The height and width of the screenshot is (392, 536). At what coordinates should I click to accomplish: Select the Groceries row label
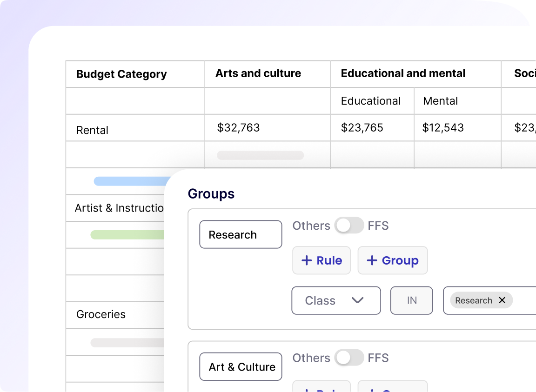(x=101, y=314)
